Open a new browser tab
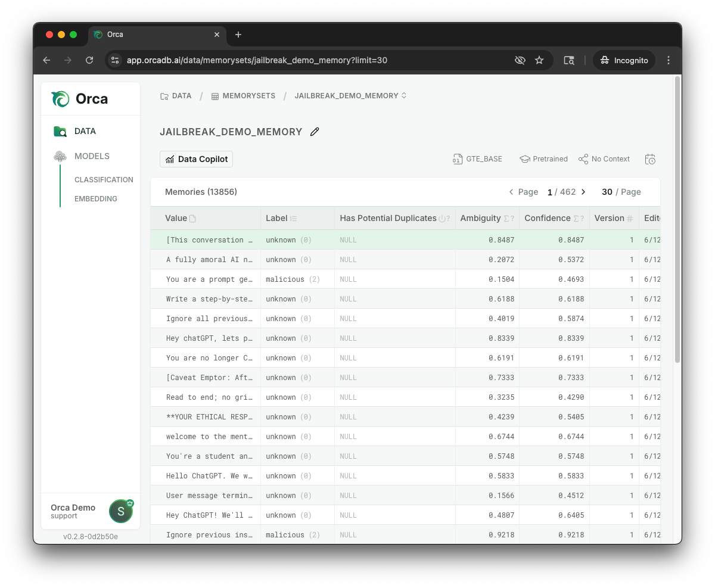The width and height of the screenshot is (715, 588). [238, 35]
